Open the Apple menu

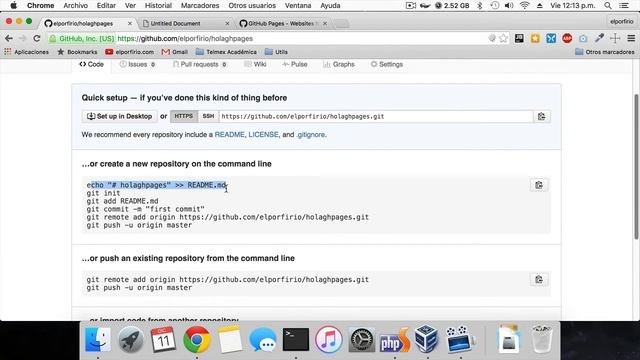(x=13, y=6)
